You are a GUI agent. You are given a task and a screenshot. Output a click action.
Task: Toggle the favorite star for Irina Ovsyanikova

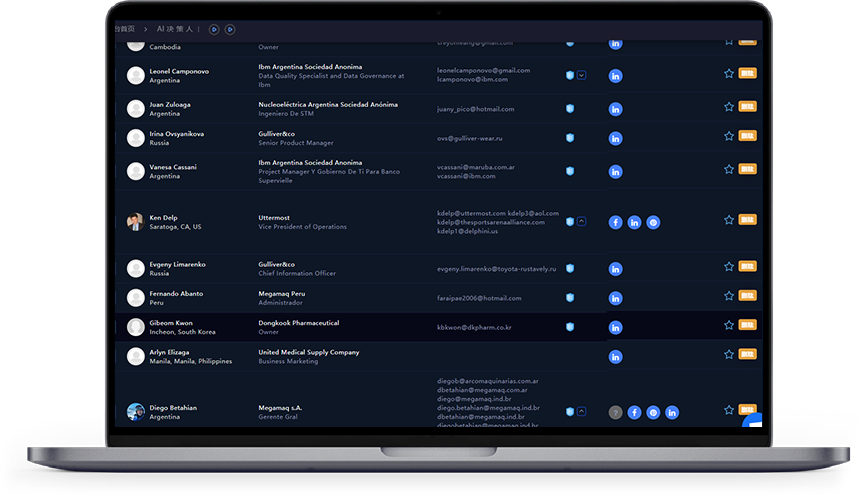click(728, 136)
